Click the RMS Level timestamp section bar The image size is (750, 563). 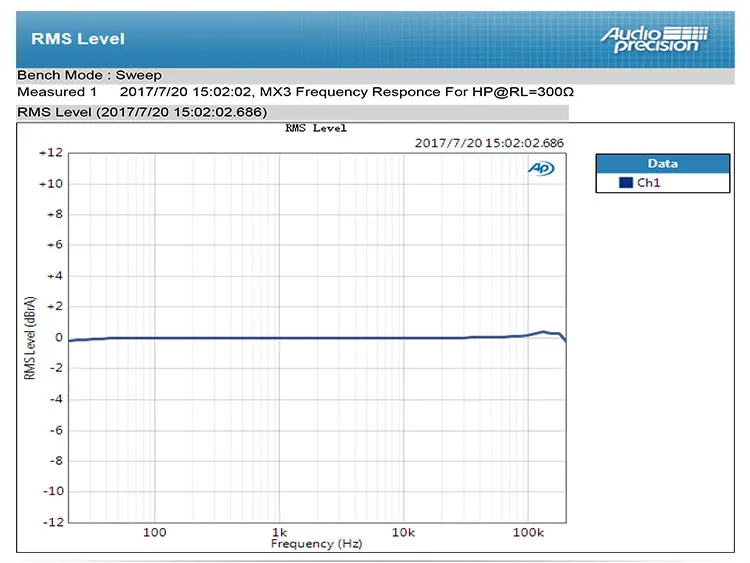pos(292,112)
